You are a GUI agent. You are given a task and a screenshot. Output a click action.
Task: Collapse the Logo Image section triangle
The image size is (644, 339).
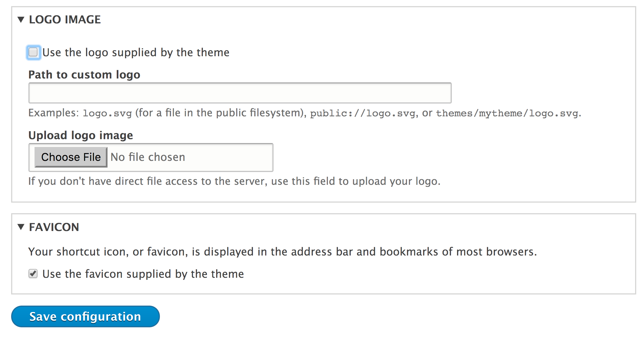[x=21, y=19]
